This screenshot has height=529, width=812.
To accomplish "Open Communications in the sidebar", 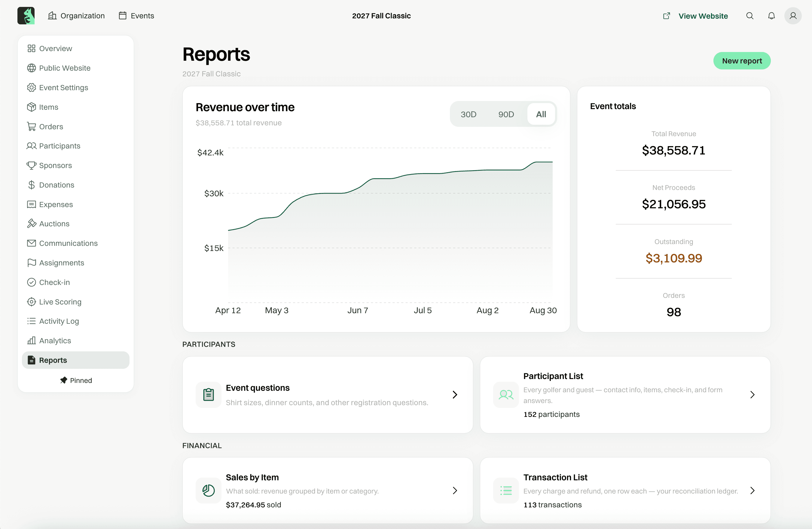I will (x=76, y=243).
